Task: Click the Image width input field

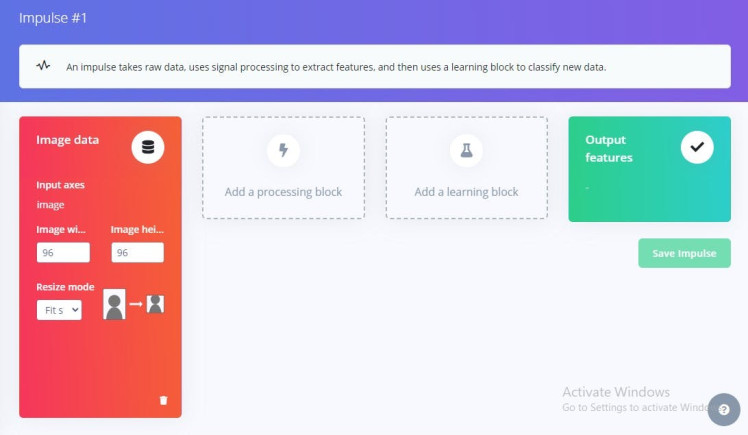Action: [64, 253]
